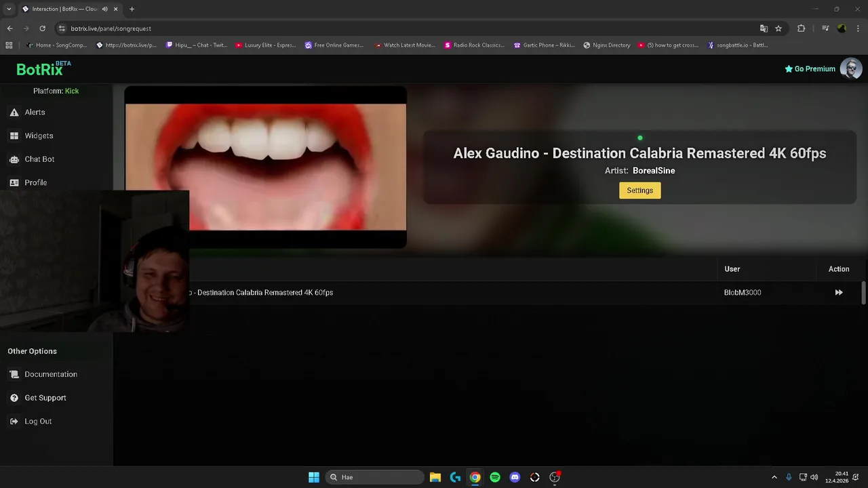Click the BotRix BETA logo
Viewport: 868px width, 488px height.
(43, 68)
